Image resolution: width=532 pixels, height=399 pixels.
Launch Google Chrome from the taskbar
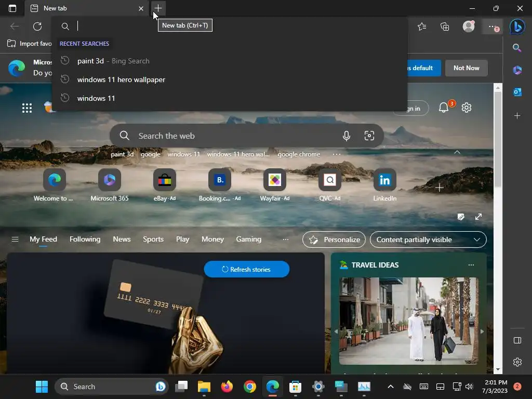[250, 387]
